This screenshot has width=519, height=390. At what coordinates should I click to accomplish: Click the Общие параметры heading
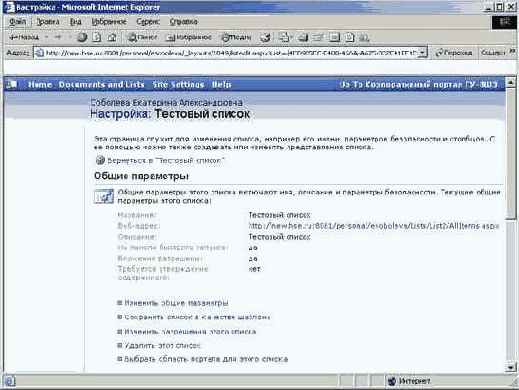pyautogui.click(x=141, y=176)
